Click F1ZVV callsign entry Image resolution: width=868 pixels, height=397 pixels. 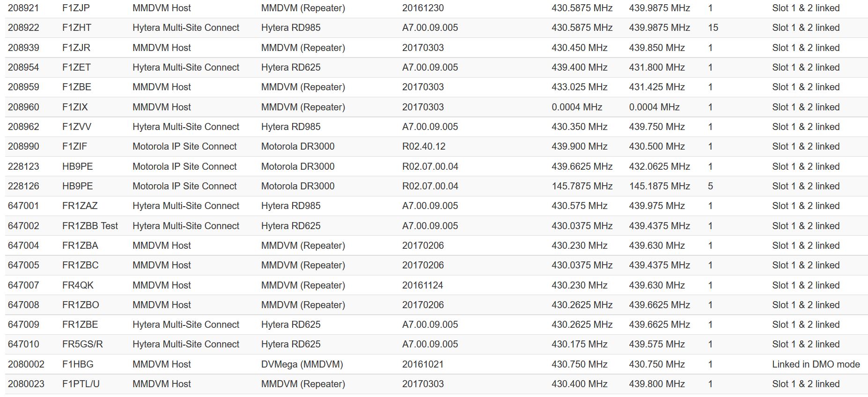tap(76, 127)
